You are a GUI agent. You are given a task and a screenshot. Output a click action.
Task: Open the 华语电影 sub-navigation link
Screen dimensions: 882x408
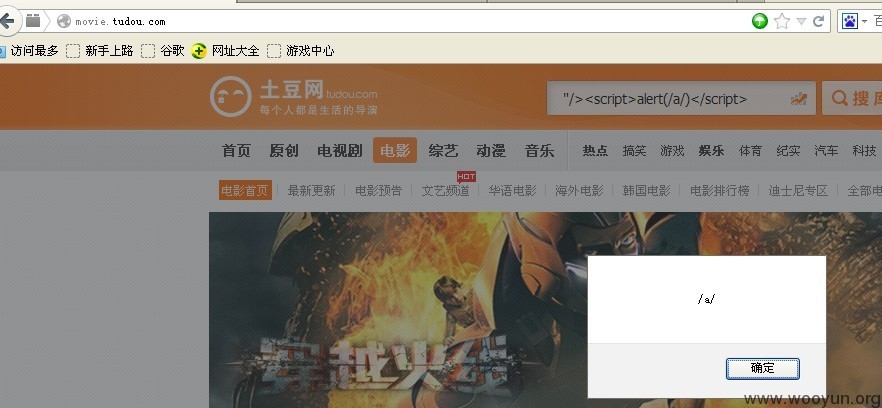[512, 191]
